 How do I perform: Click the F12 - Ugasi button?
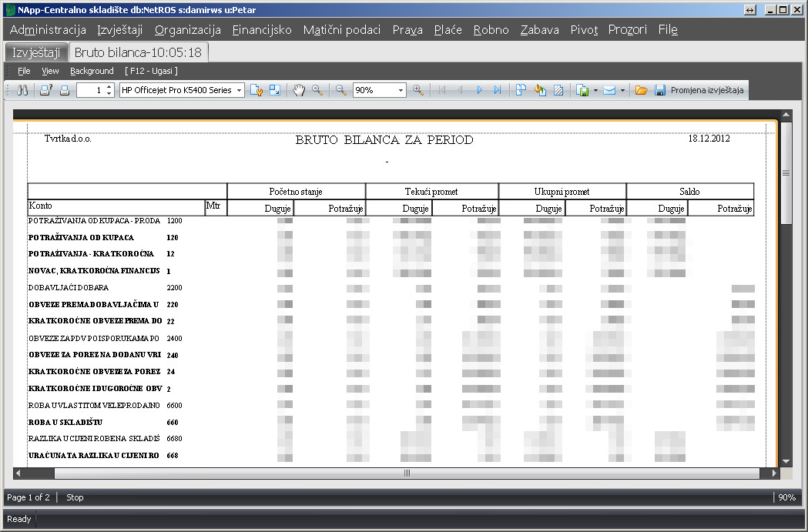tap(151, 71)
